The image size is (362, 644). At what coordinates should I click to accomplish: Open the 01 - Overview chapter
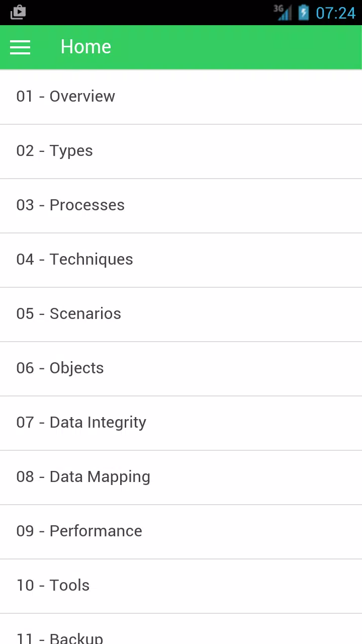181,97
